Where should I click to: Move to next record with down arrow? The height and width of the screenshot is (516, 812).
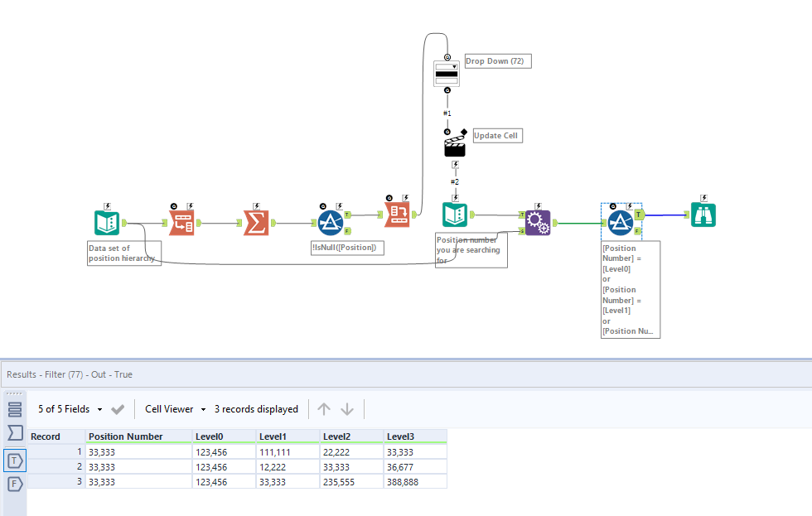347,409
